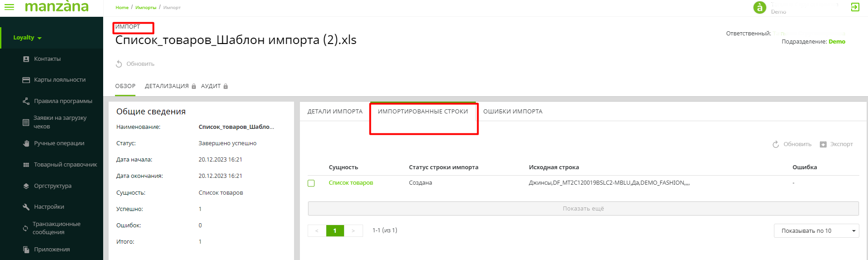The image size is (868, 260).
Task: Click the Настройки wrench icon
Action: pyautogui.click(x=26, y=207)
